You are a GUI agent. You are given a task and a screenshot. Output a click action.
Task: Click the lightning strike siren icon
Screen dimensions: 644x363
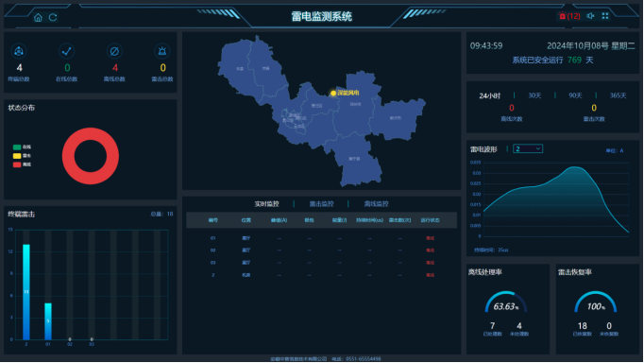162,51
